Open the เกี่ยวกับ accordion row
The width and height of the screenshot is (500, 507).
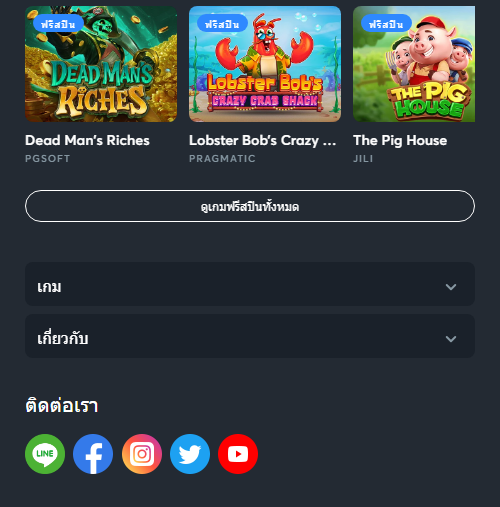(x=250, y=336)
